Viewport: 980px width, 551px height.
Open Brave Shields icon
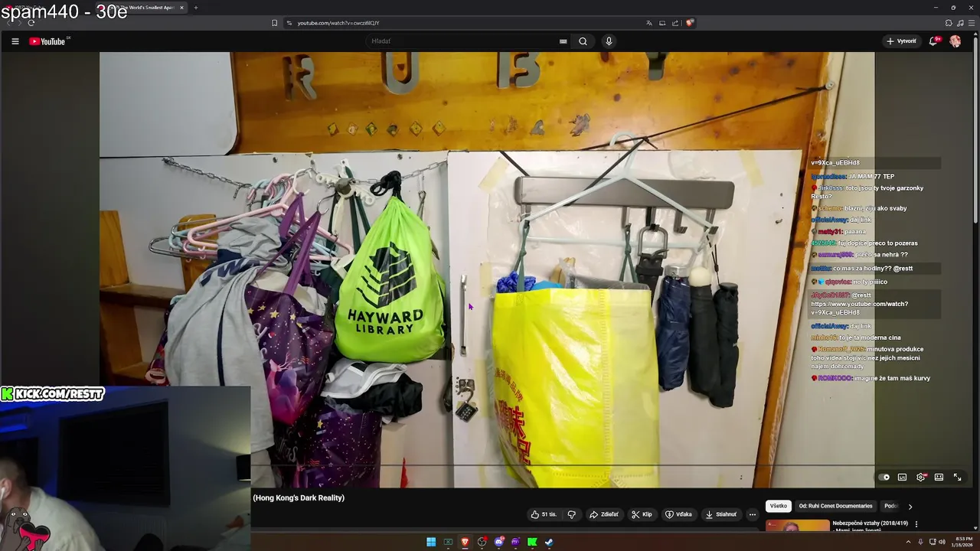[x=689, y=23]
